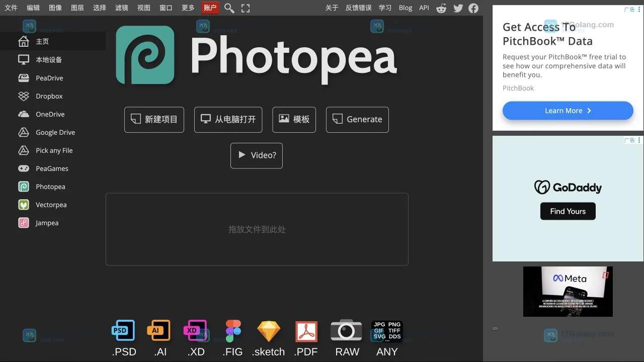Click 新建项目 new project button
This screenshot has width=644, height=362.
pyautogui.click(x=154, y=120)
